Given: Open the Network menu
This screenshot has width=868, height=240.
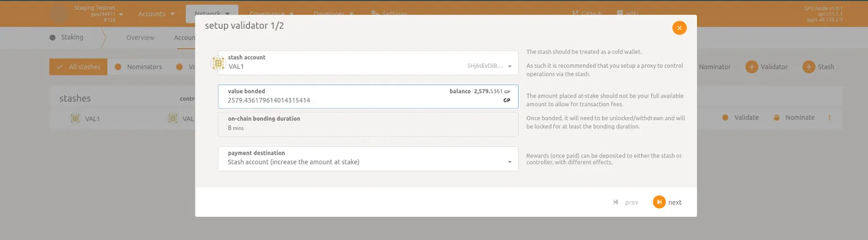Looking at the screenshot, I should pos(212,14).
